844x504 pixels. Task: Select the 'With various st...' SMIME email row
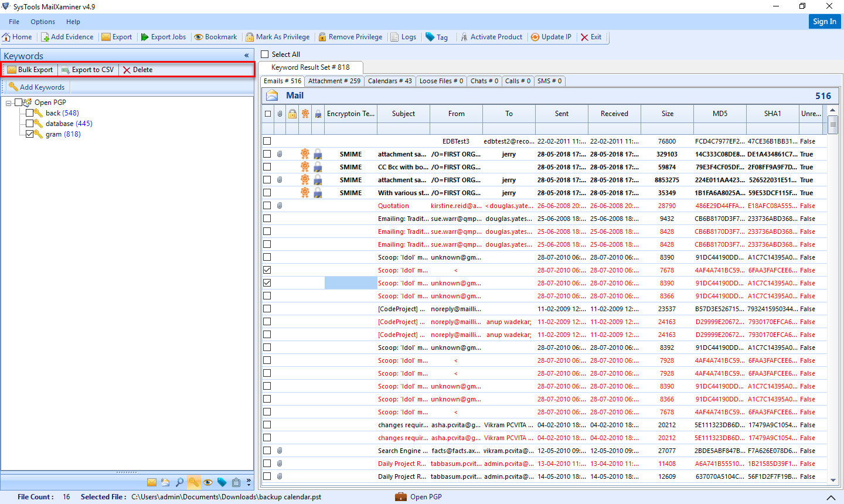click(544, 193)
